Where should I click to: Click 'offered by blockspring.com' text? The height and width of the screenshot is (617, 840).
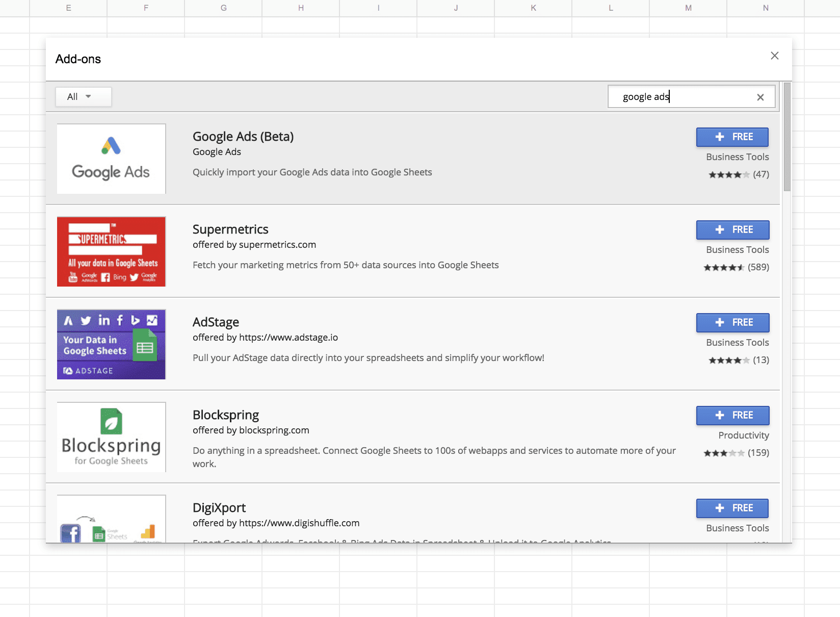(x=251, y=430)
